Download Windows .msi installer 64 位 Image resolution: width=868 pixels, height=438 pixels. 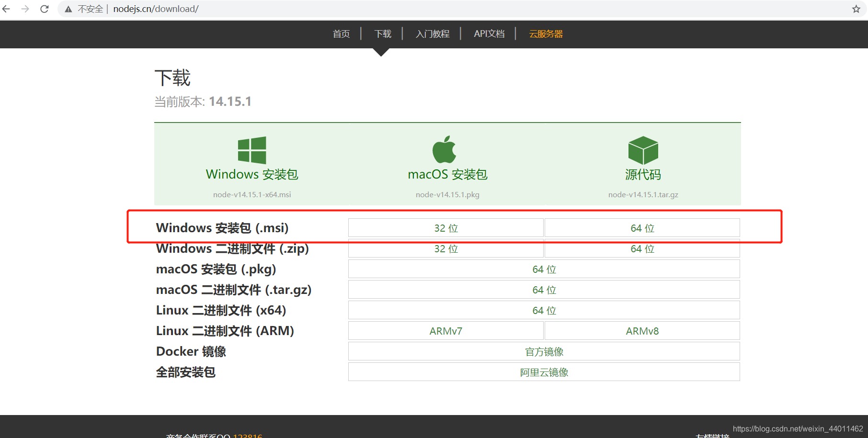coord(642,228)
